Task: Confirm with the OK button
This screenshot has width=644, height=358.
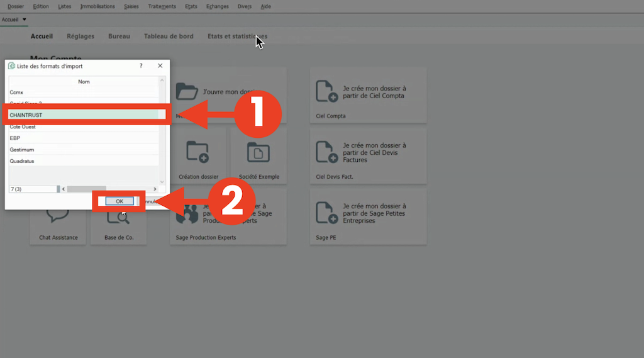Action: point(119,201)
